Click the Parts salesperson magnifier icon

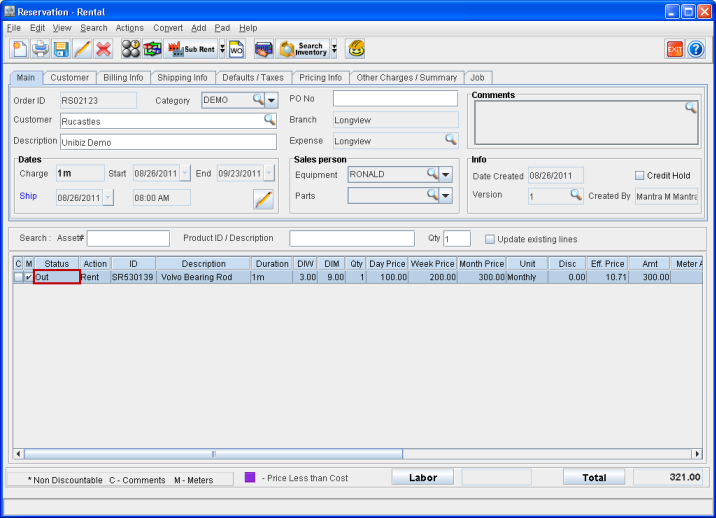(432, 194)
